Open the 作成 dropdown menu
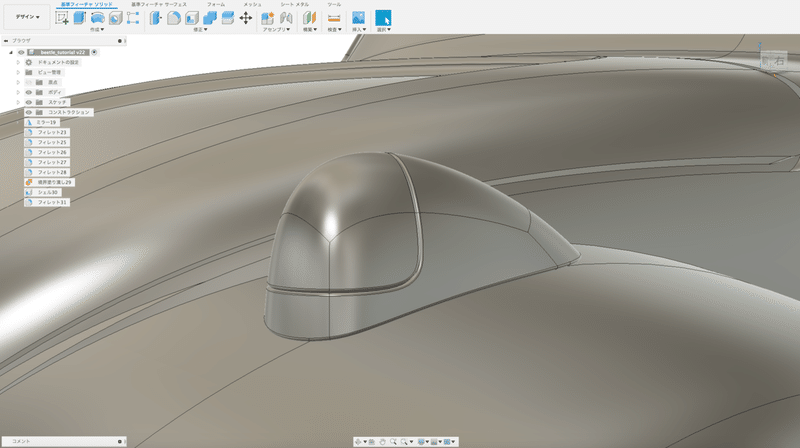This screenshot has width=800, height=448. click(x=97, y=30)
